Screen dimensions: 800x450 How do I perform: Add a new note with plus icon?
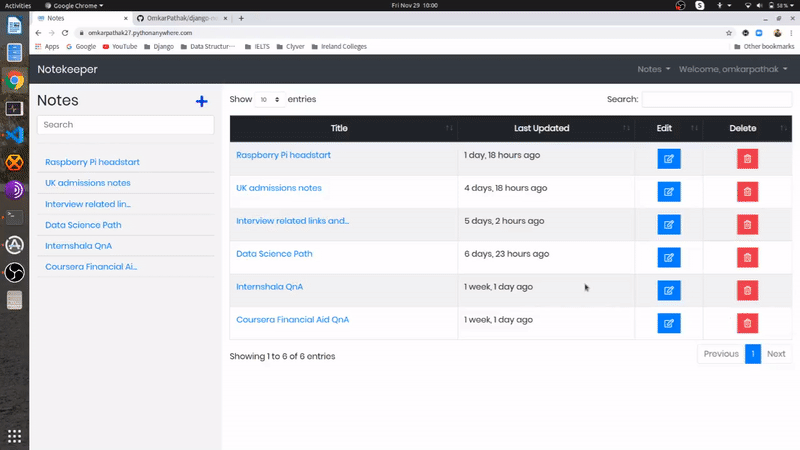click(x=202, y=101)
